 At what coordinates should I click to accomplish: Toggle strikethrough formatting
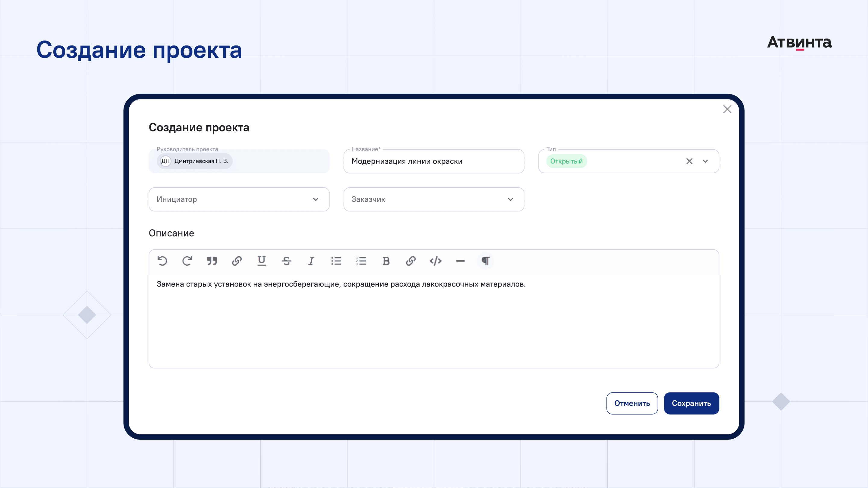(286, 261)
